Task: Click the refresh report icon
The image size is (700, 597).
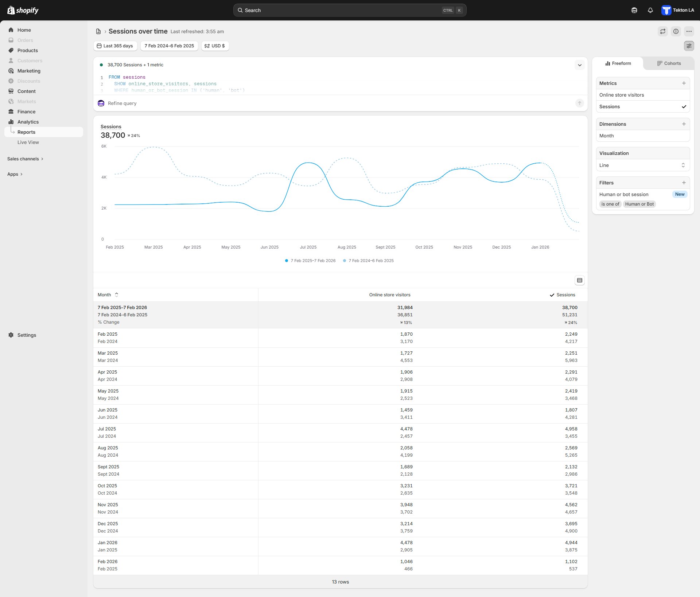Action: coord(662,31)
